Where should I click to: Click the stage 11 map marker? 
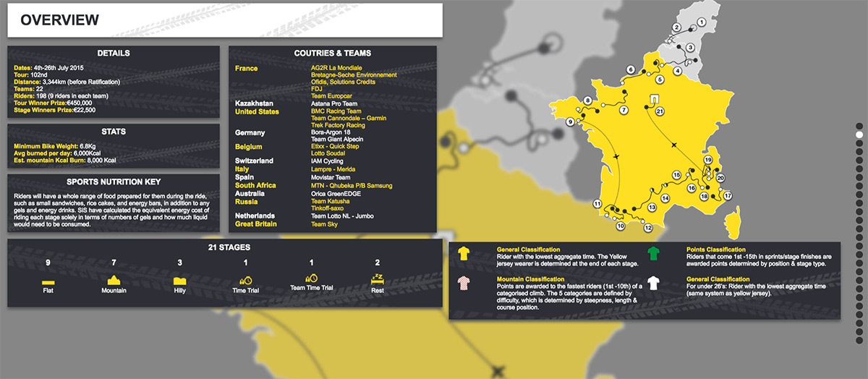[597, 205]
